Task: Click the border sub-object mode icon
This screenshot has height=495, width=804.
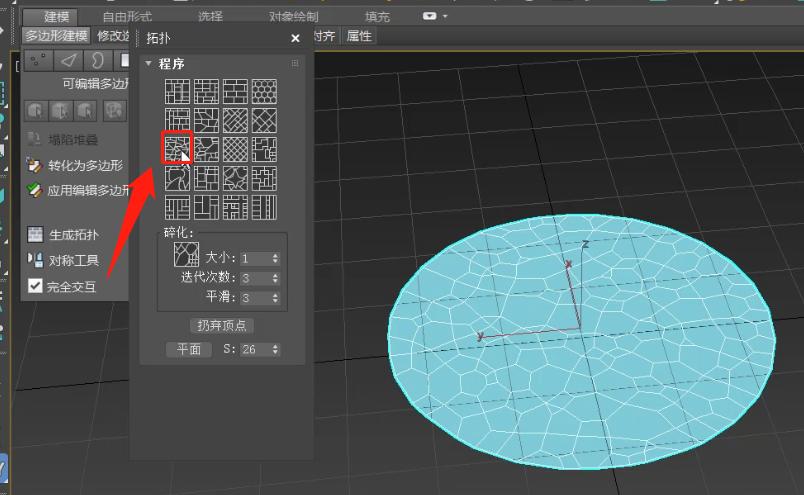Action: 96,61
